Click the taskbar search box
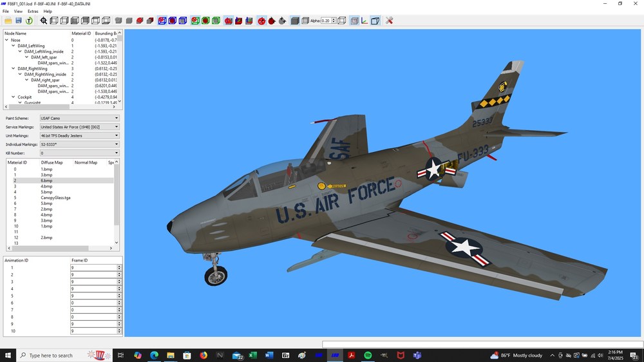 [64, 356]
